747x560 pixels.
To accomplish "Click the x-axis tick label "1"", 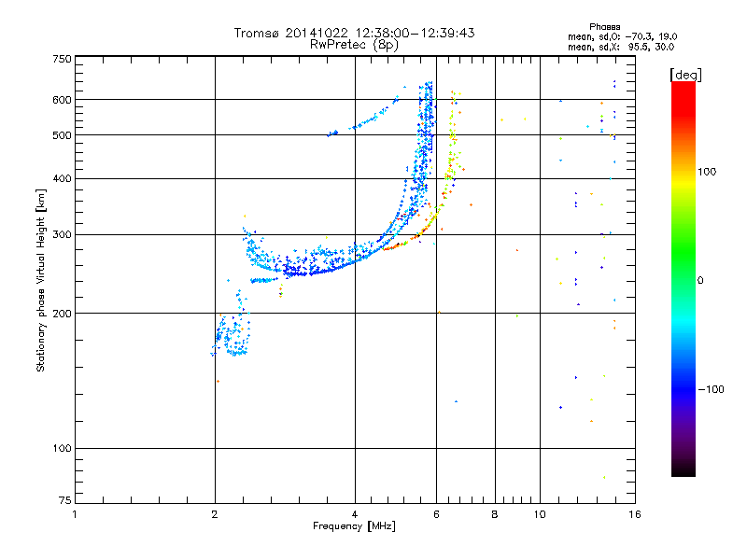I will click(x=75, y=514).
